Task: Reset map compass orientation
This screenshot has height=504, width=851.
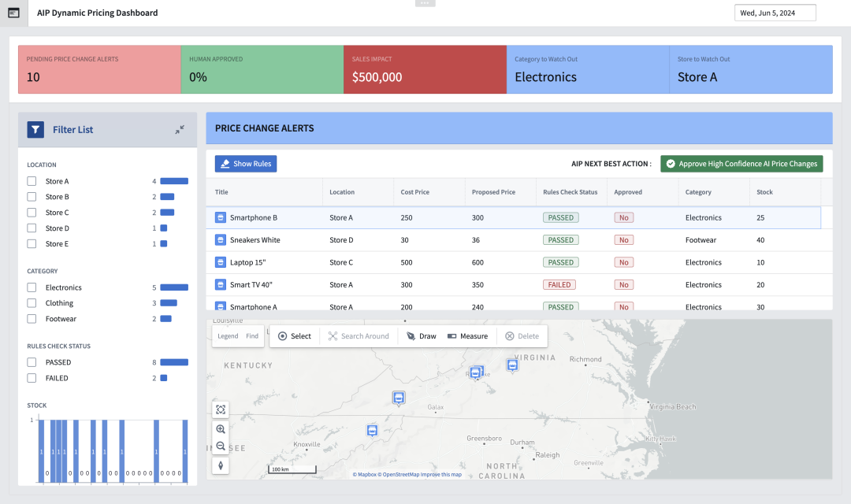Action: (221, 465)
